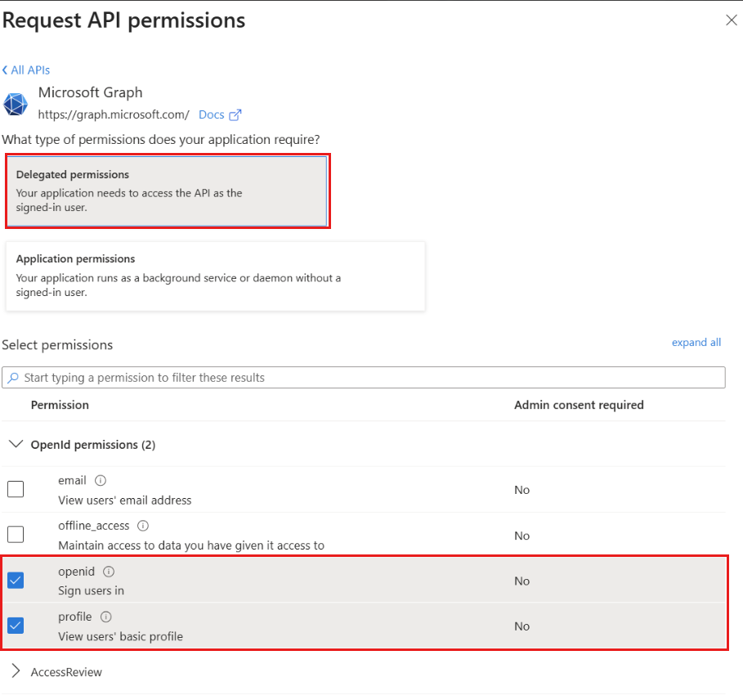
Task: Click the info icon next to offline_access
Action: click(142, 525)
